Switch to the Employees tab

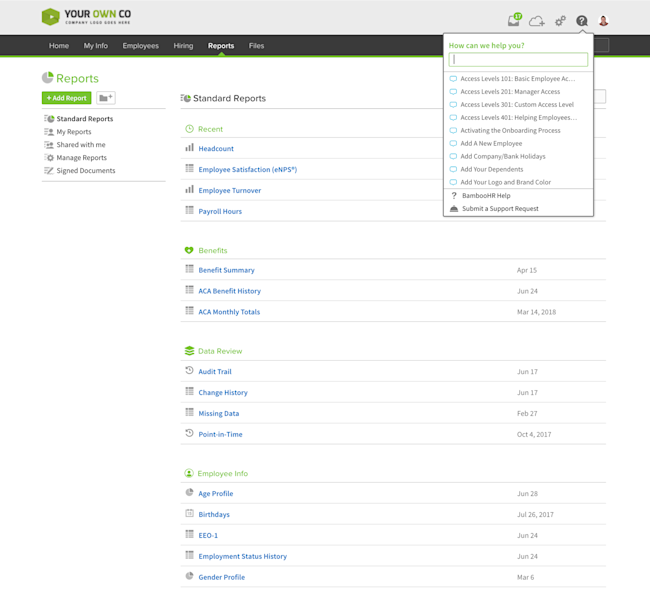[x=141, y=46]
